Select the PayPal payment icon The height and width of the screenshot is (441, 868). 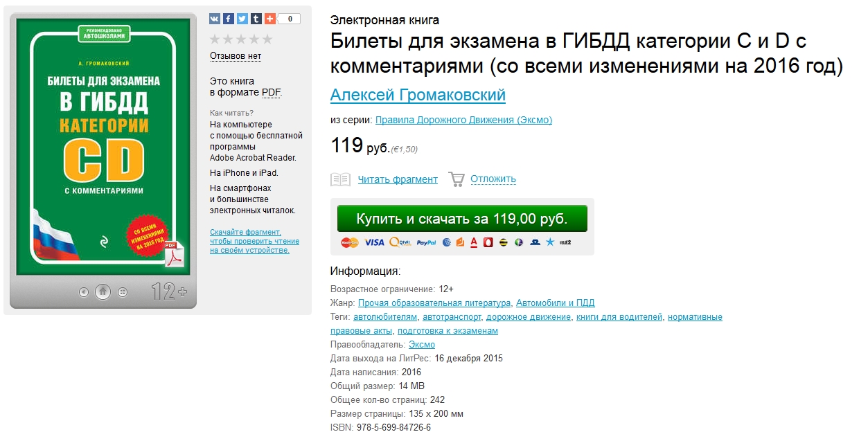(426, 243)
